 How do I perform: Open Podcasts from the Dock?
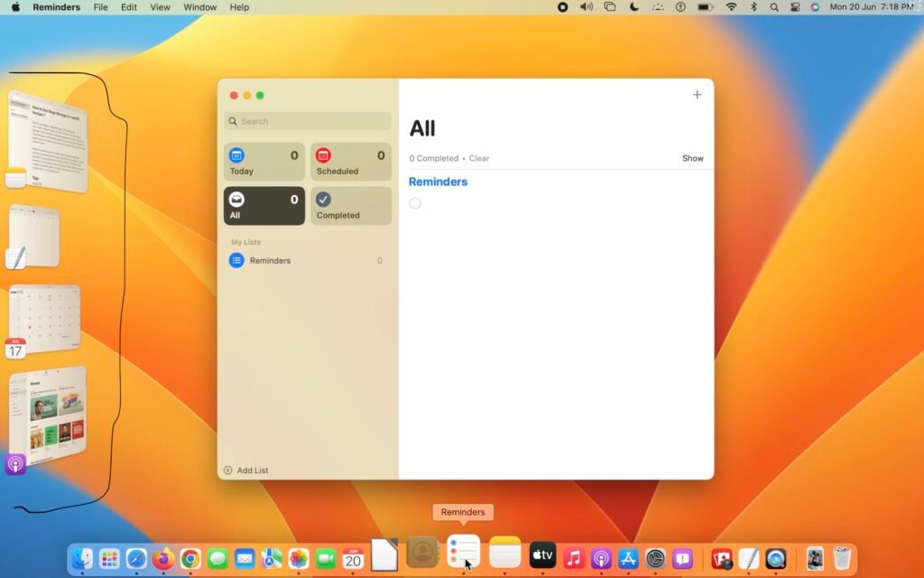point(601,558)
